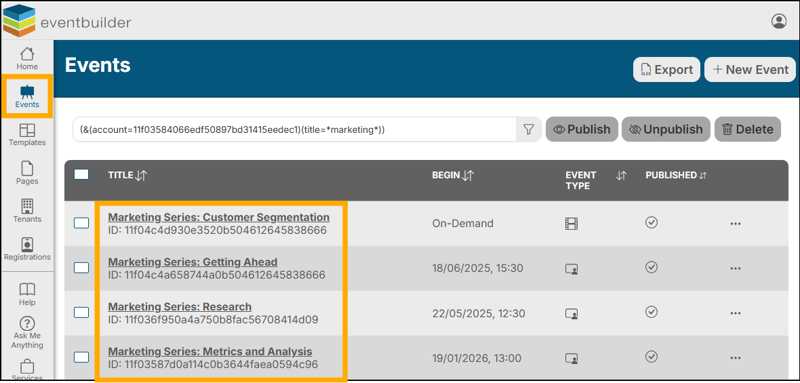The width and height of the screenshot is (800, 383).
Task: Open Marketing Series: Getting Ahead event
Action: coord(192,262)
